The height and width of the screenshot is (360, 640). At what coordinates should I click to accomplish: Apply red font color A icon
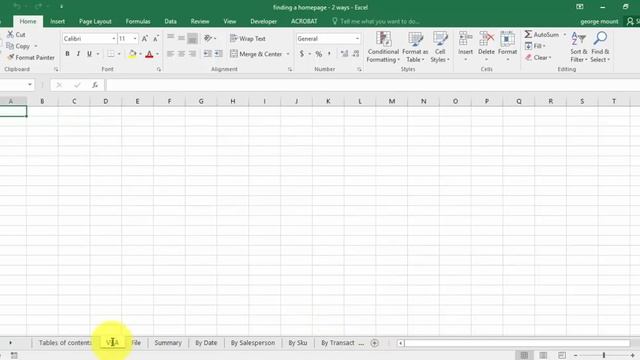(149, 54)
